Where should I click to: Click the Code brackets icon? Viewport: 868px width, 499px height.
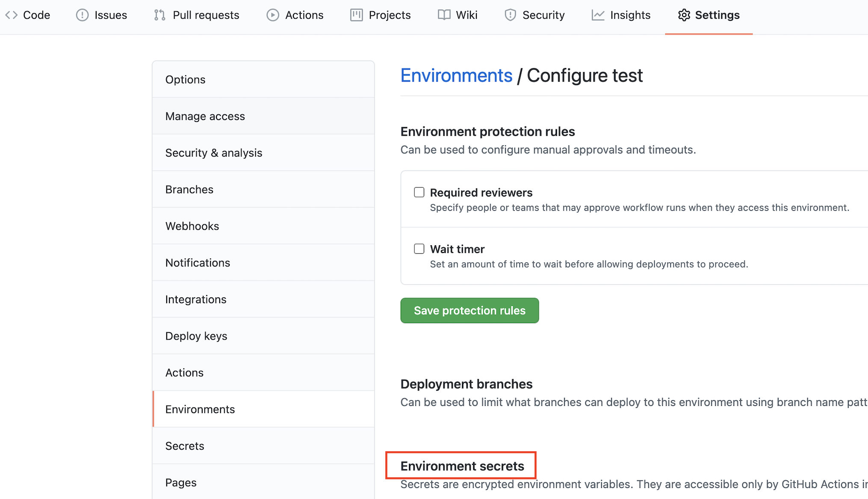click(x=11, y=15)
